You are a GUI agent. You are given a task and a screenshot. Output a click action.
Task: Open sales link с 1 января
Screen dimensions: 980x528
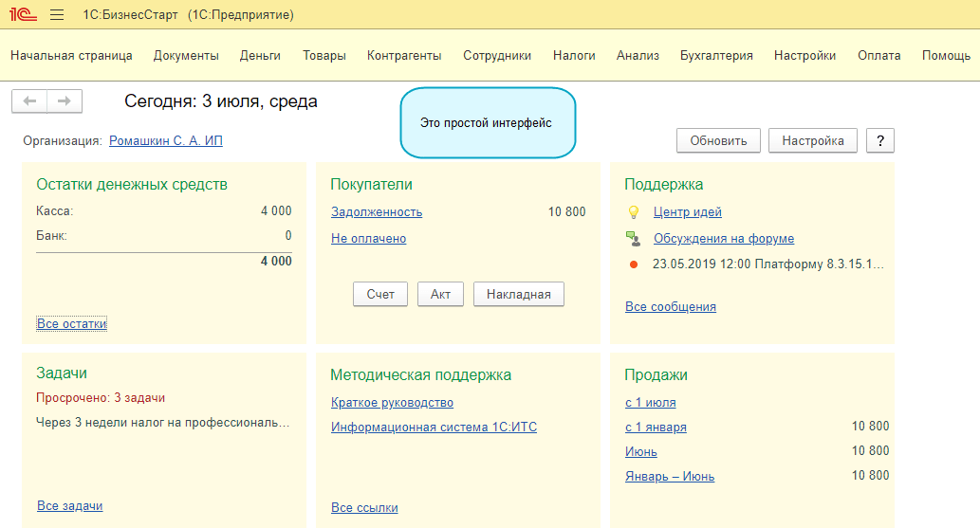pyautogui.click(x=656, y=427)
